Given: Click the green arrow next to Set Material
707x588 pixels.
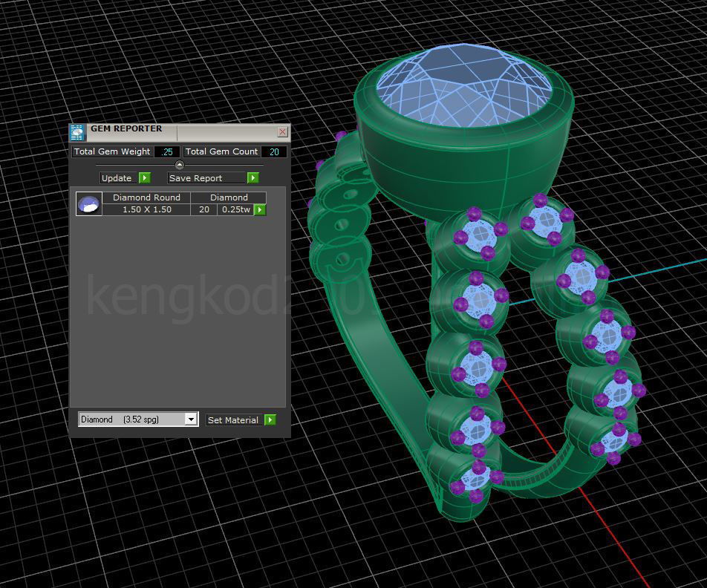Looking at the screenshot, I should pyautogui.click(x=270, y=419).
